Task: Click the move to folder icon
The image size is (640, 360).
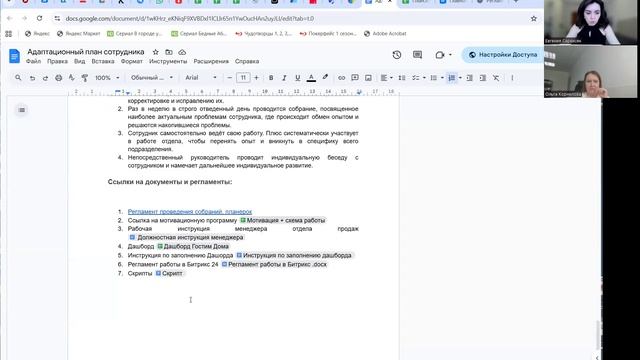Action: click(169, 52)
